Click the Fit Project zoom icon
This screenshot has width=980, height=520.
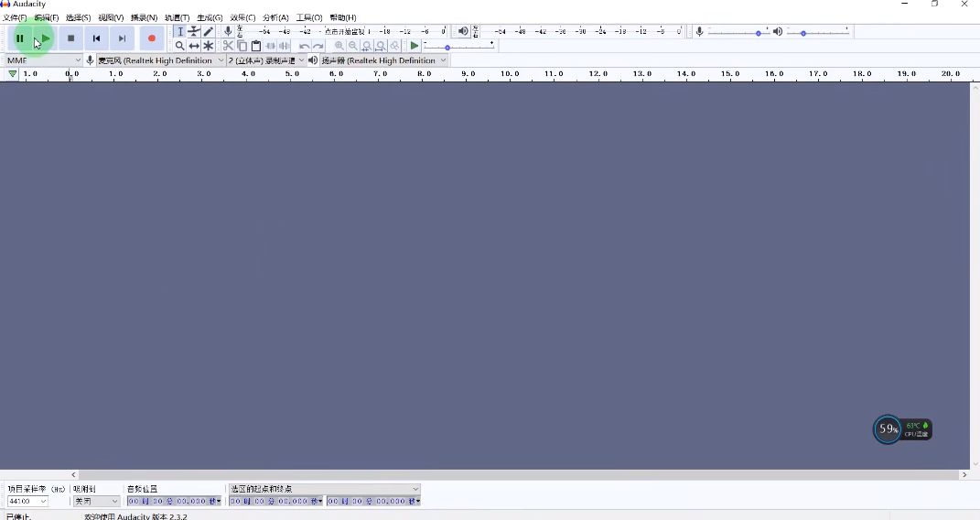pos(381,46)
